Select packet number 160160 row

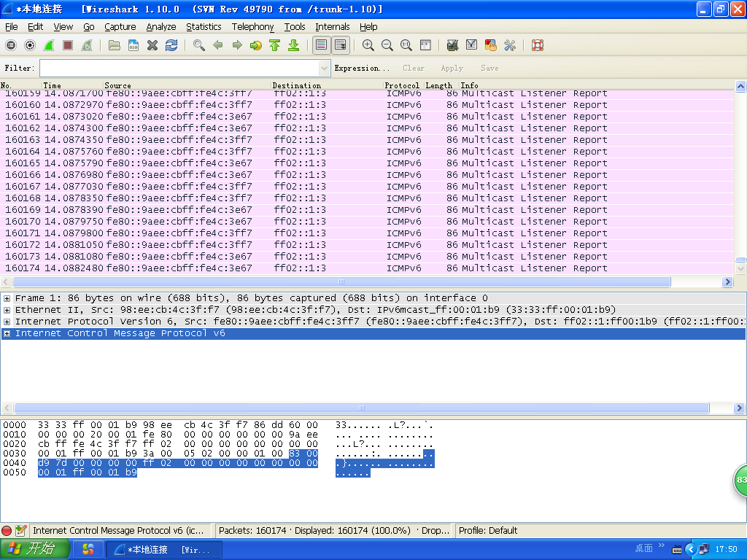click(367, 105)
